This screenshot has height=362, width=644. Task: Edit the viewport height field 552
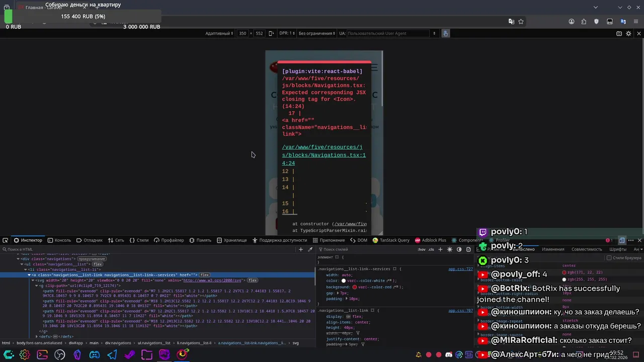click(259, 33)
